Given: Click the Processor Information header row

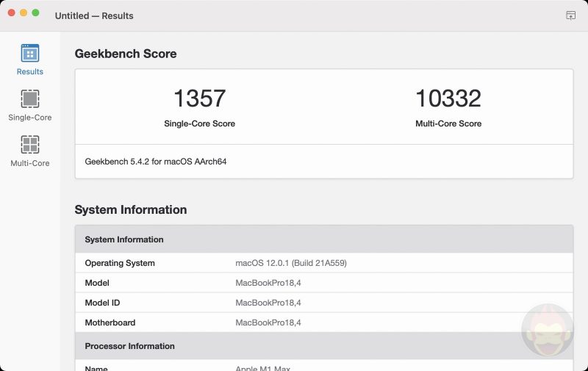Looking at the screenshot, I should [x=324, y=346].
